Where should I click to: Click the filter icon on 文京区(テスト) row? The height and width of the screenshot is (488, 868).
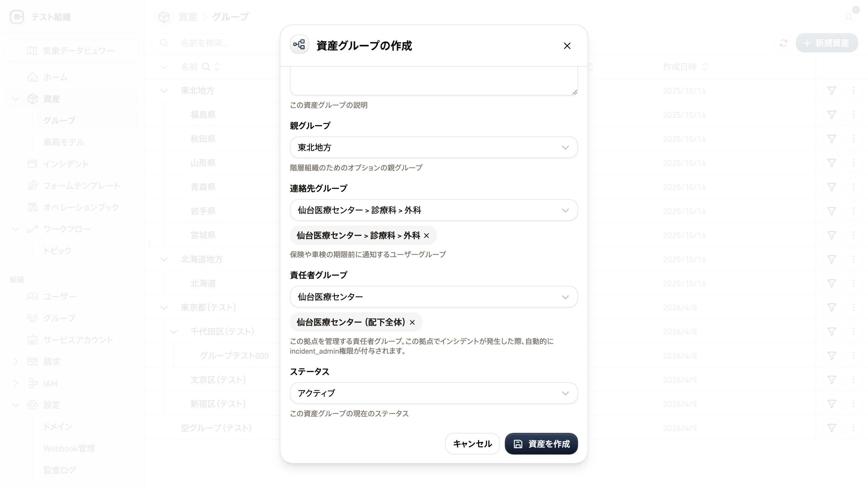point(832,380)
